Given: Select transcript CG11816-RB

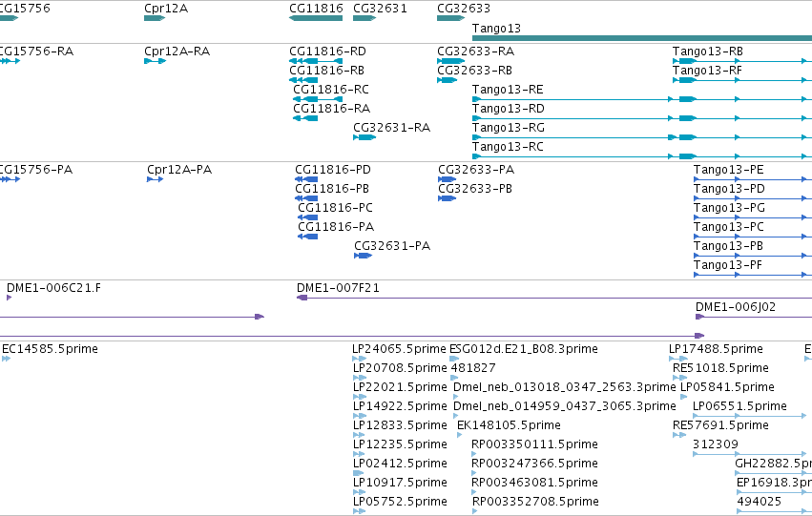Looking at the screenshot, I should [x=326, y=71].
